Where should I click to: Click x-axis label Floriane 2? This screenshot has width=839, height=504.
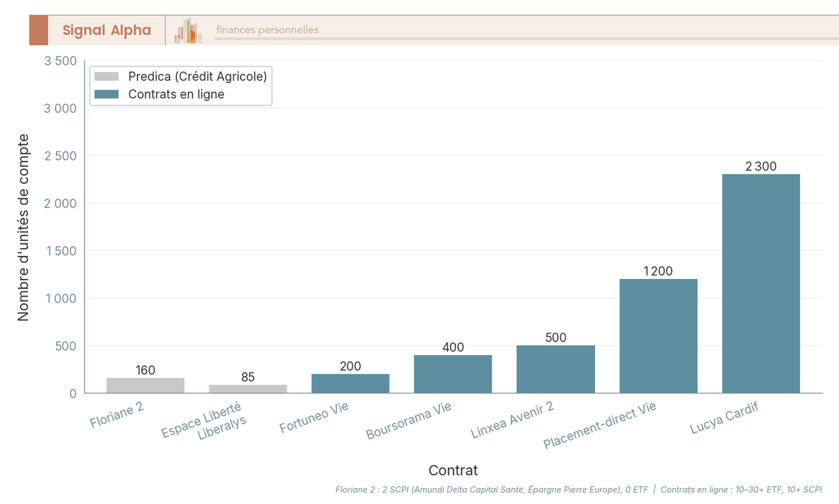tap(117, 414)
